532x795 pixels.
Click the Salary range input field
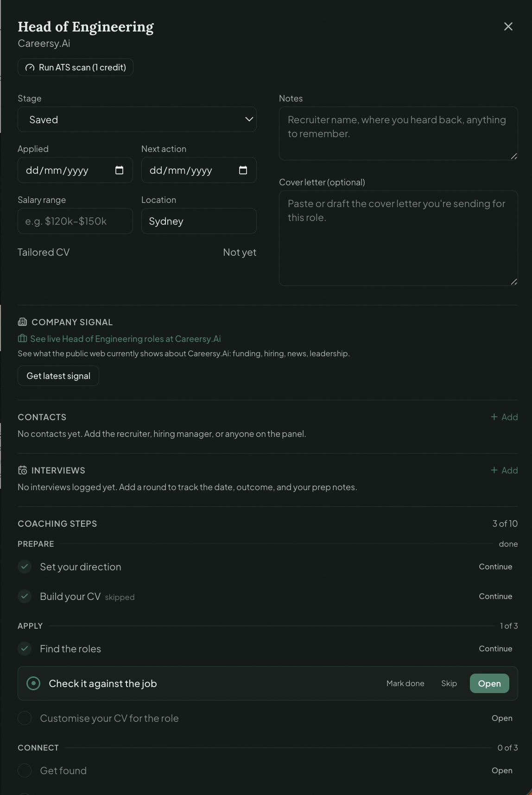click(x=75, y=221)
